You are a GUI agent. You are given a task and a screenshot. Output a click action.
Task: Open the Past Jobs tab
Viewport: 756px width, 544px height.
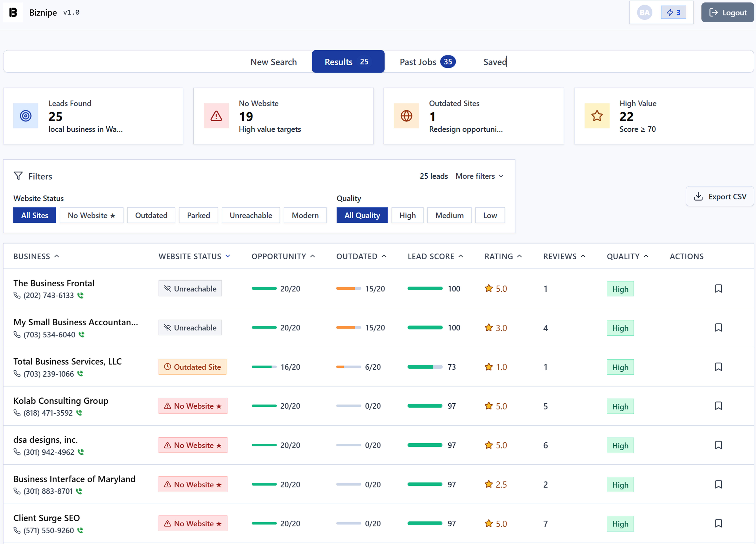click(428, 62)
